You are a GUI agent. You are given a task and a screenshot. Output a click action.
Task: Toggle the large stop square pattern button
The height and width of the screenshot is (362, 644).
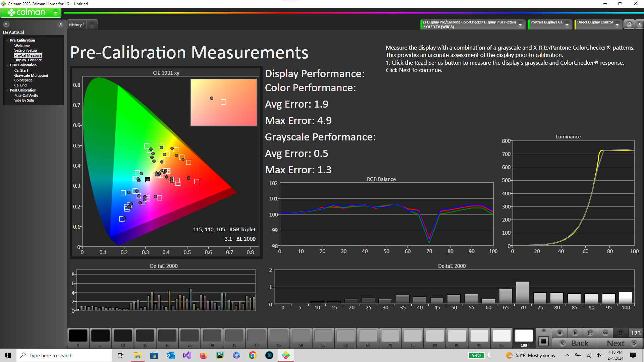tap(544, 342)
